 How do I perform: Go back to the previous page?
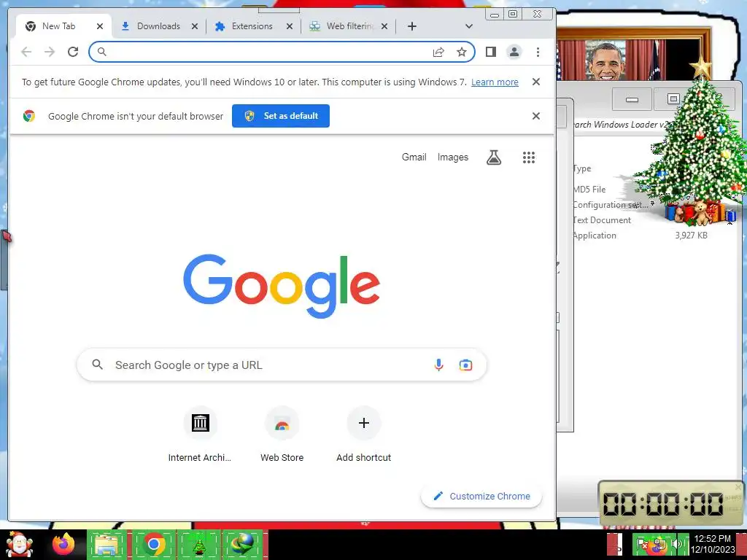(26, 52)
